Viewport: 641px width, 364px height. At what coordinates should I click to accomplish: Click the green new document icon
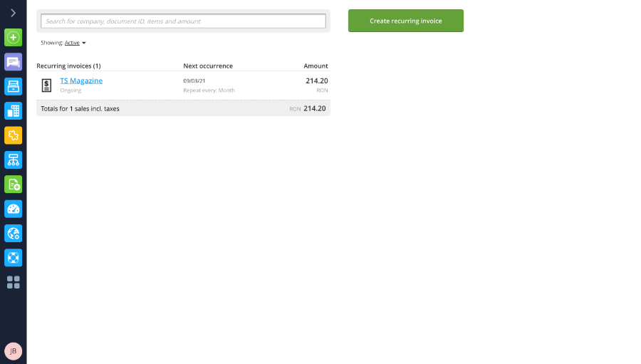(13, 184)
